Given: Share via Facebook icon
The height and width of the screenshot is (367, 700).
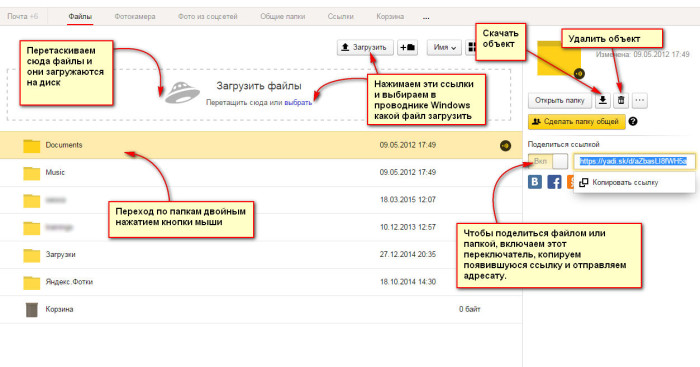Looking at the screenshot, I should pos(554,182).
